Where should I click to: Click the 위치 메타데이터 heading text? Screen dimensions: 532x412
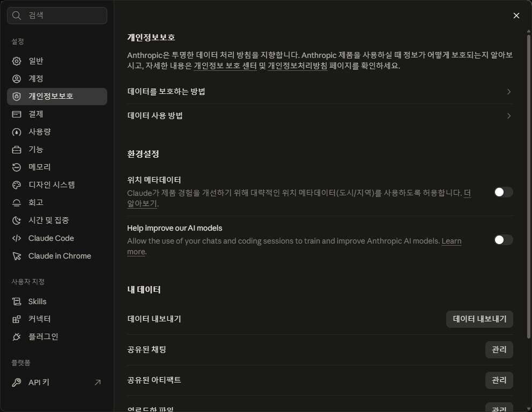tap(154, 180)
